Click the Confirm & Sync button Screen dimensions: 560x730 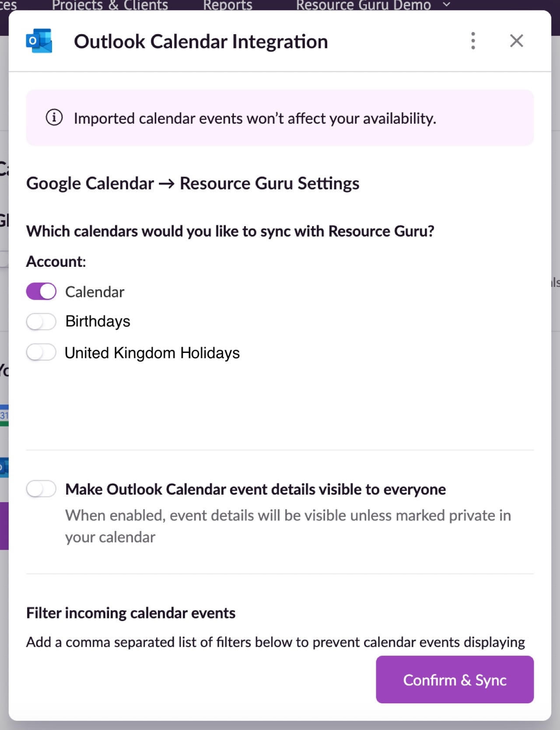pos(455,679)
